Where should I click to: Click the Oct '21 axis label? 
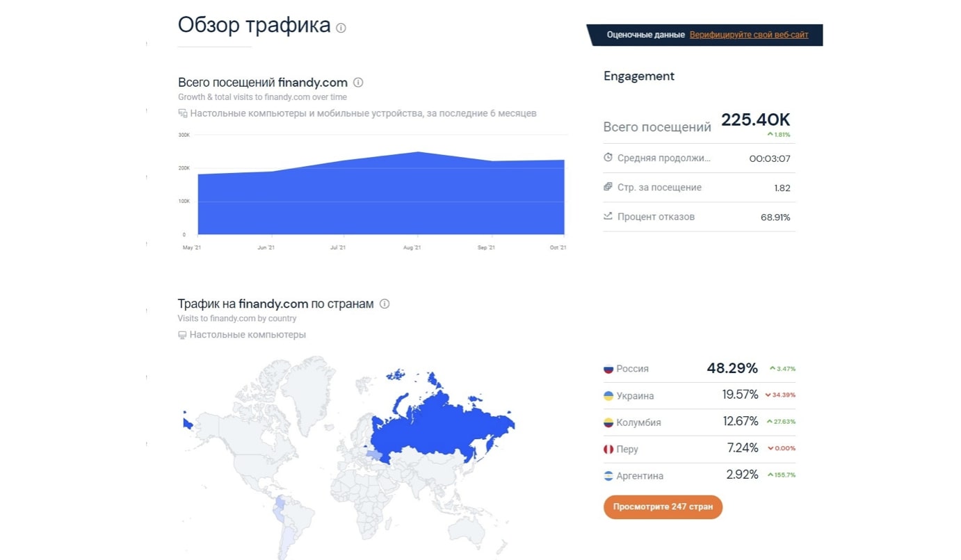[x=558, y=247]
